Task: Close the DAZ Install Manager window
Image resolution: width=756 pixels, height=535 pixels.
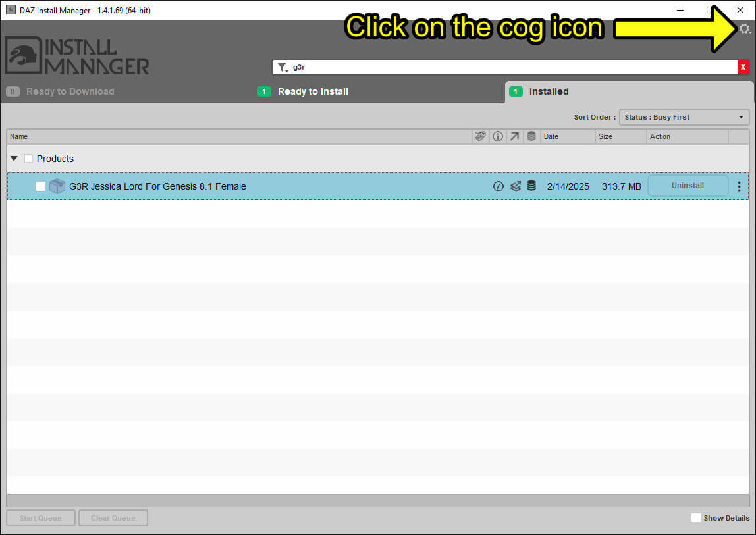Action: click(x=740, y=10)
